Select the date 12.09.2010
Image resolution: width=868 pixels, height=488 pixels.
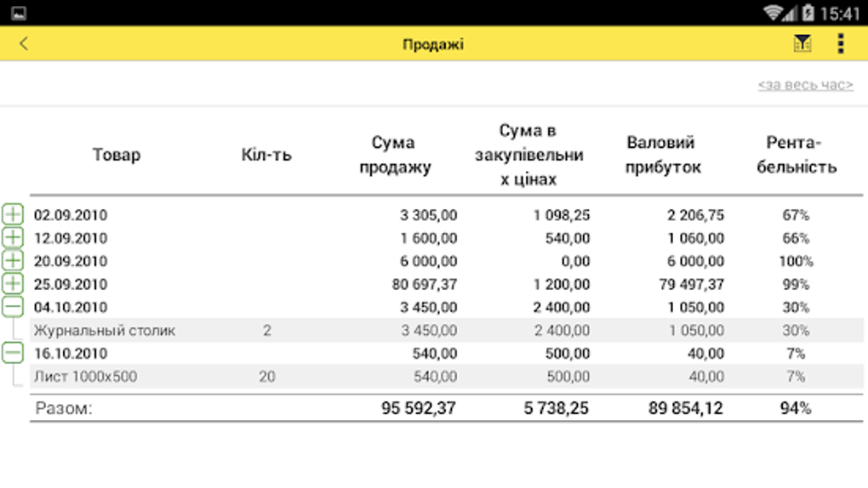coord(71,238)
